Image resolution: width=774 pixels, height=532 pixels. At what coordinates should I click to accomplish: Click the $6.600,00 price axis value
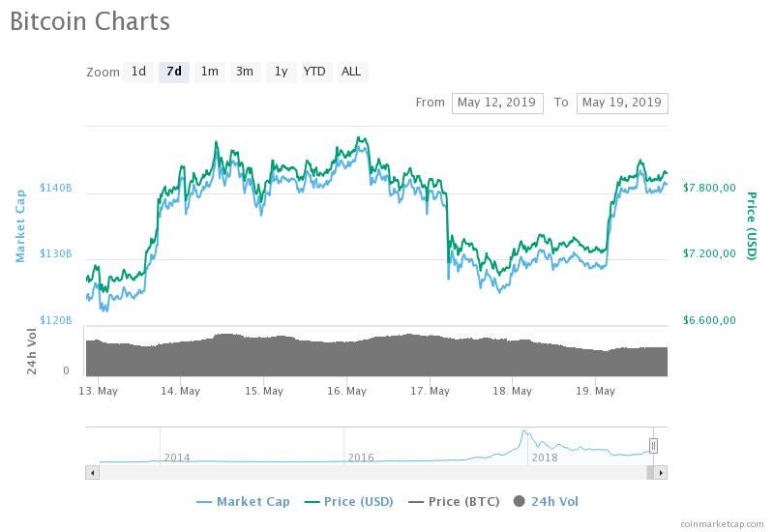pos(709,320)
